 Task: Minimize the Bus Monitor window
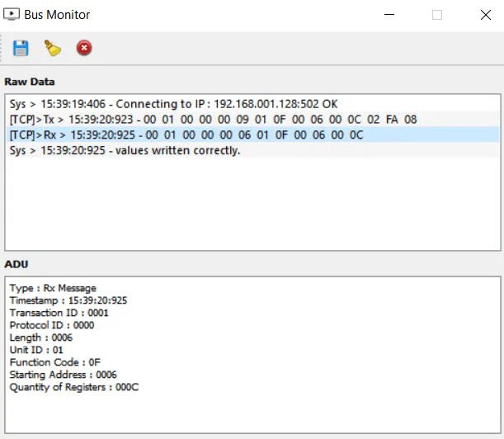(392, 15)
